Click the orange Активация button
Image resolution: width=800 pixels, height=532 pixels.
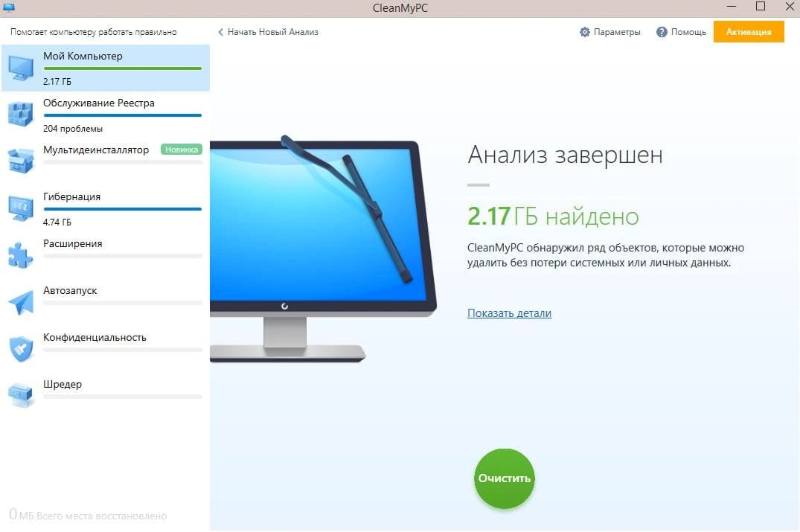[749, 32]
